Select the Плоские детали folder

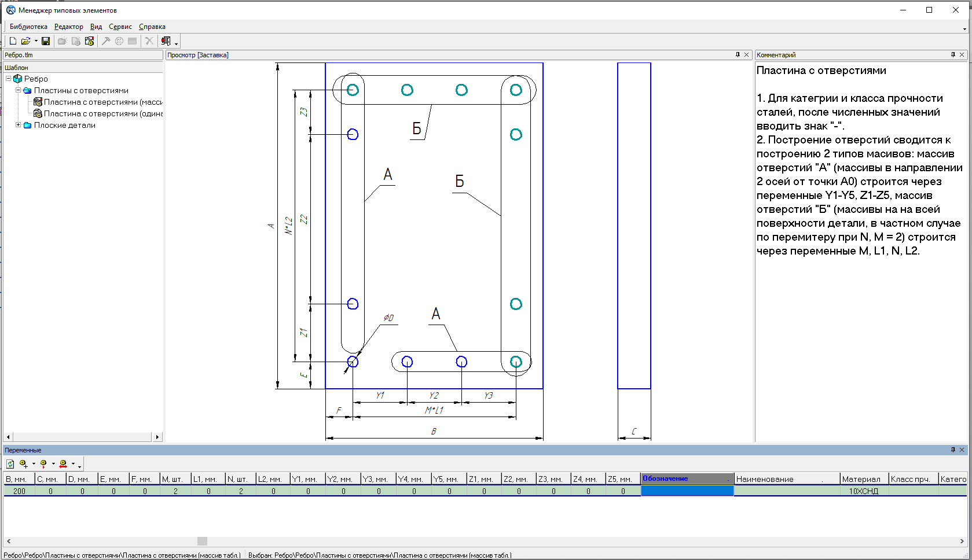pos(64,125)
